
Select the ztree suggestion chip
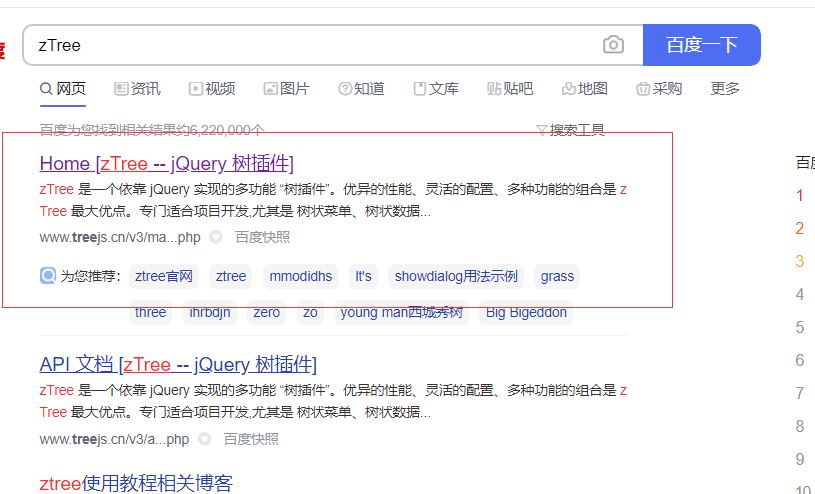click(x=231, y=276)
